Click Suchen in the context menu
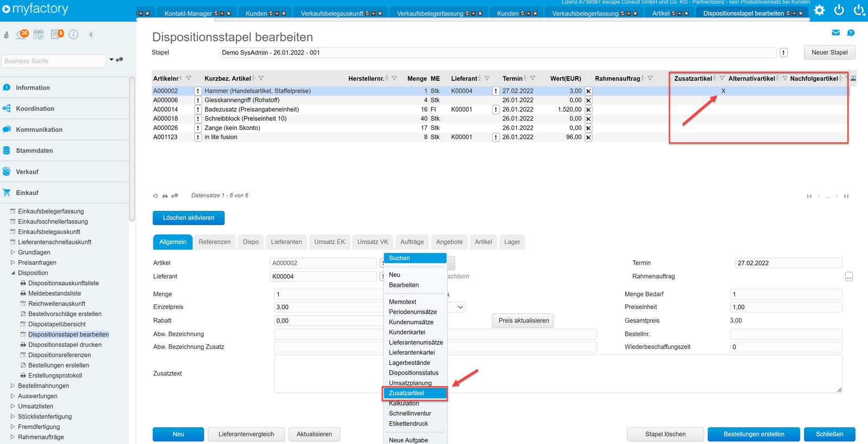 click(x=415, y=259)
